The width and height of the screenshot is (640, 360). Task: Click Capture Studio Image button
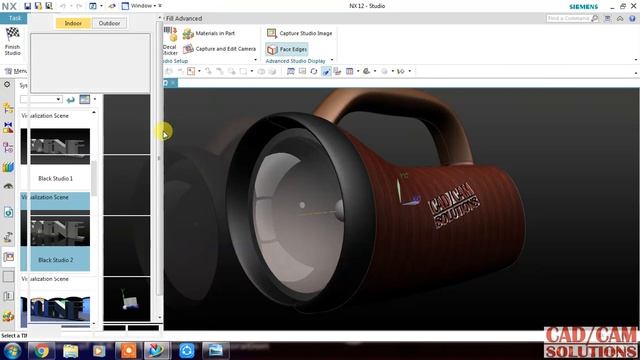pyautogui.click(x=300, y=33)
